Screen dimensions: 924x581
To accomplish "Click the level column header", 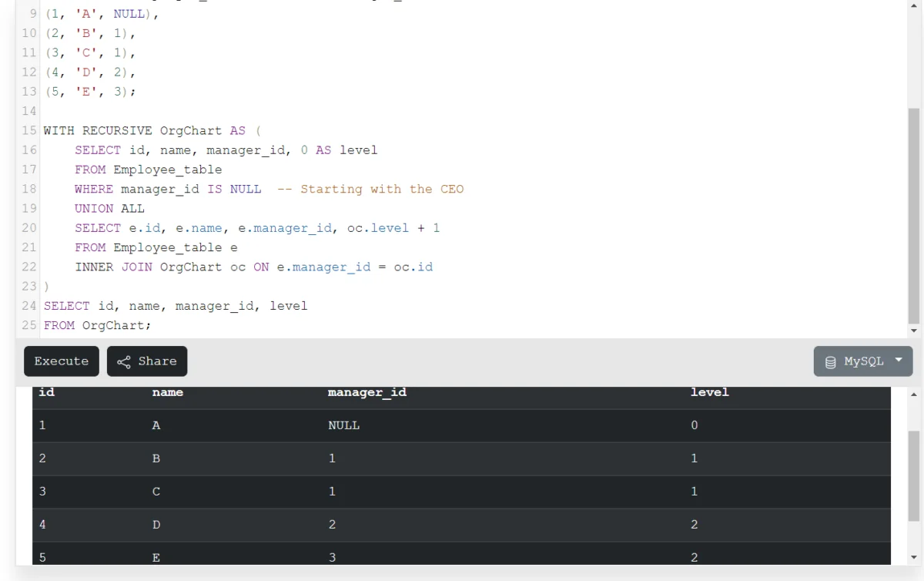I will (709, 392).
